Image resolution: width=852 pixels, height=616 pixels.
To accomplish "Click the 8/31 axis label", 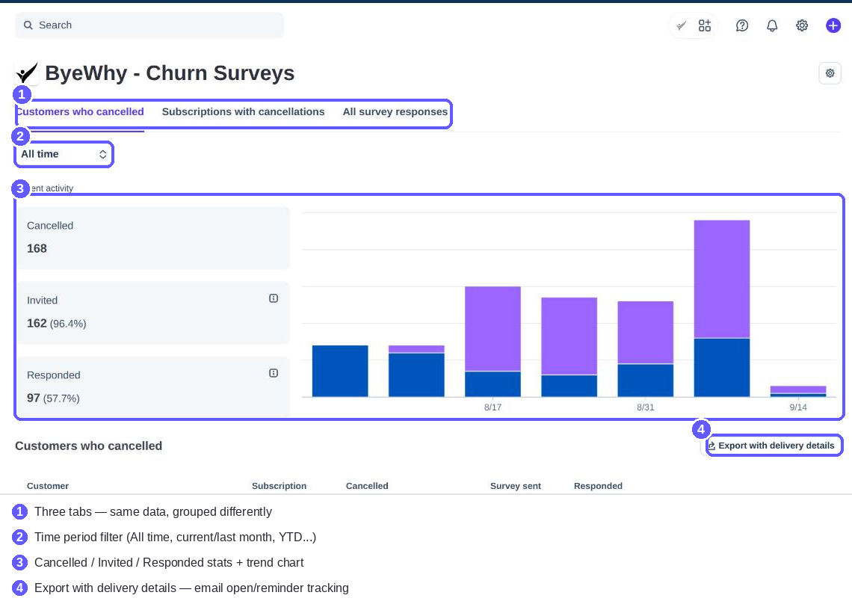I will point(646,407).
